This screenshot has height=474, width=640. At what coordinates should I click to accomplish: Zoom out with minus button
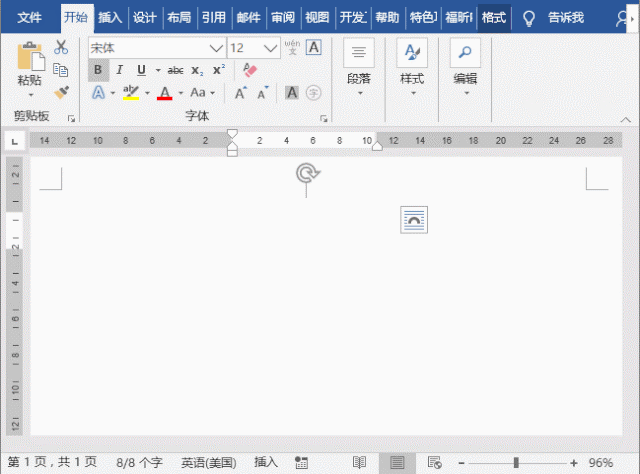(x=461, y=463)
